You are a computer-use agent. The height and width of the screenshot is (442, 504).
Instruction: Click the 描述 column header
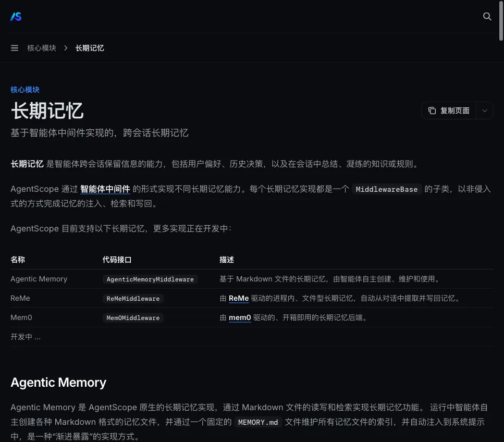click(227, 260)
